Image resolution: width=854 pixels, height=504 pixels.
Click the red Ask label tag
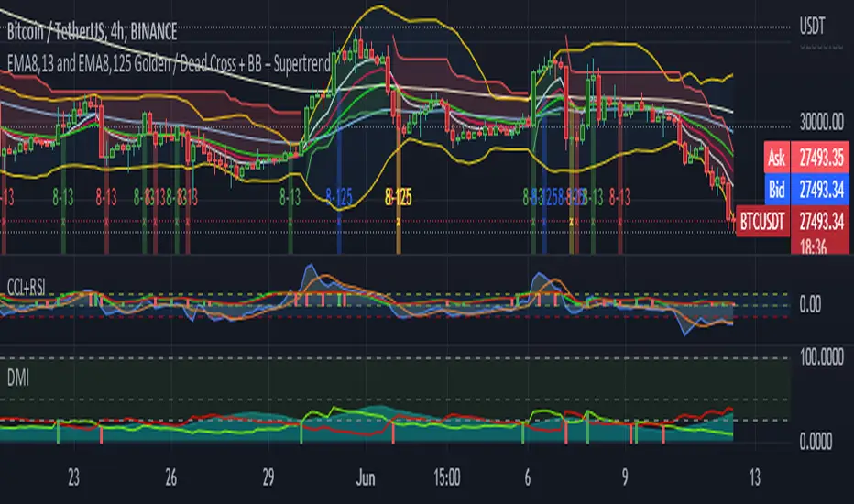(x=776, y=155)
